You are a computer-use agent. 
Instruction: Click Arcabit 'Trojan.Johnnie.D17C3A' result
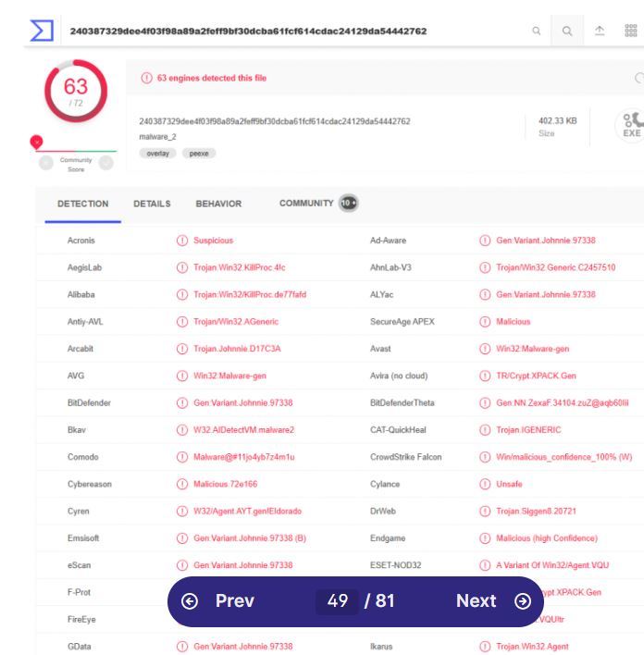tap(237, 349)
